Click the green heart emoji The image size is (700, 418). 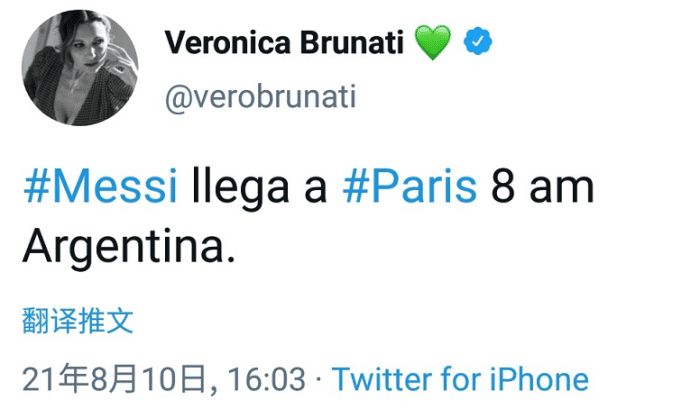click(432, 41)
